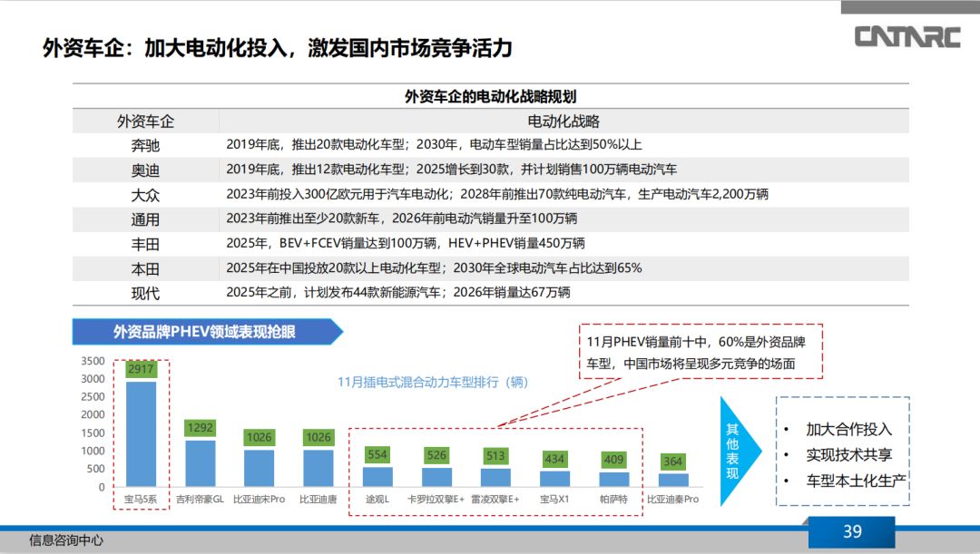Click the CATARC logo

pyautogui.click(x=906, y=37)
